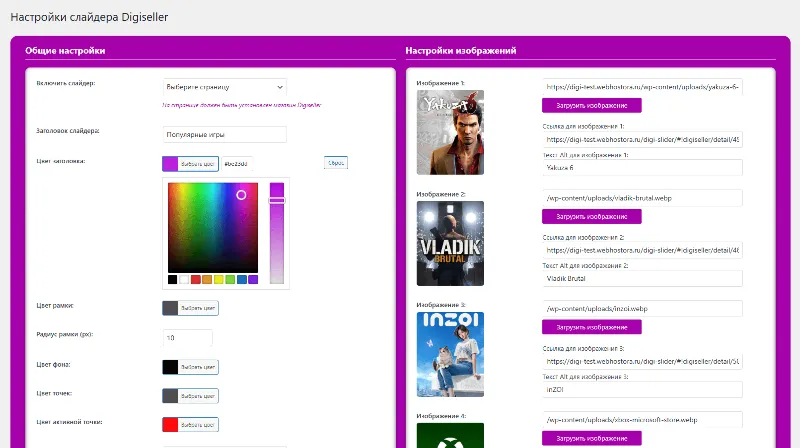Viewport: 800px width, 448px height.
Task: Click the Alt text field containing 'Yakuza 6'
Action: pos(643,168)
